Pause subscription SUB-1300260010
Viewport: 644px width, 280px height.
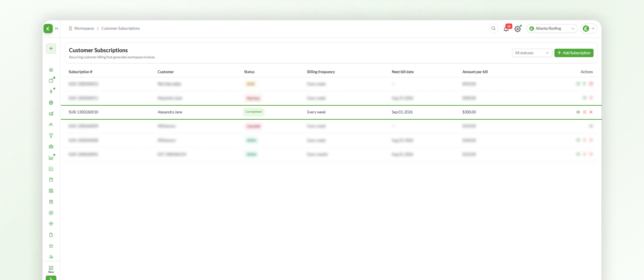[x=584, y=112]
